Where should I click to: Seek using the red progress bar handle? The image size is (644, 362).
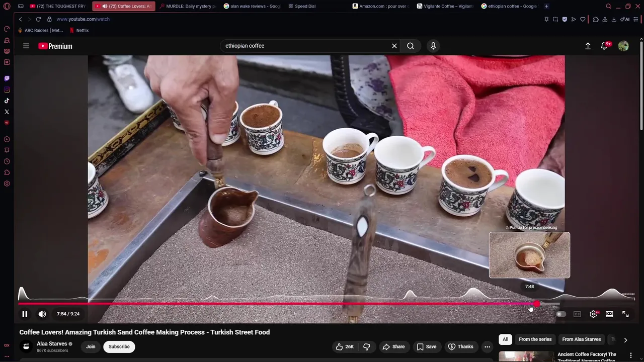coord(537,304)
